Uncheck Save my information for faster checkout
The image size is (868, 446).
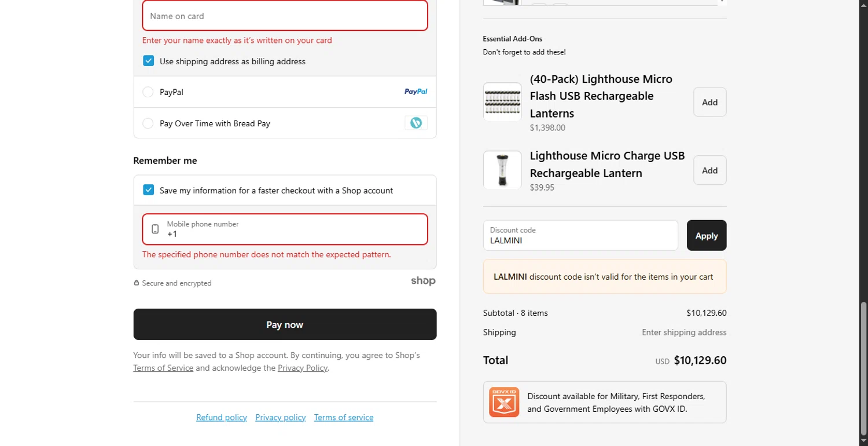point(149,190)
